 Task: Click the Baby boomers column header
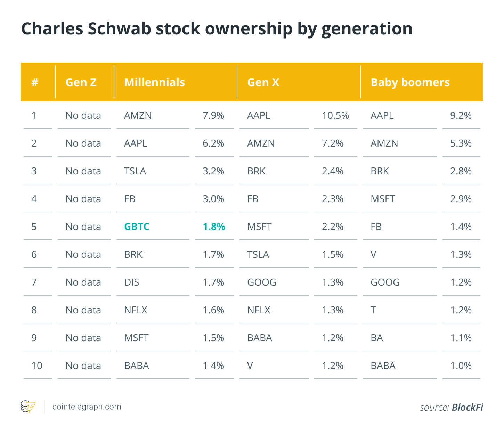click(x=410, y=82)
